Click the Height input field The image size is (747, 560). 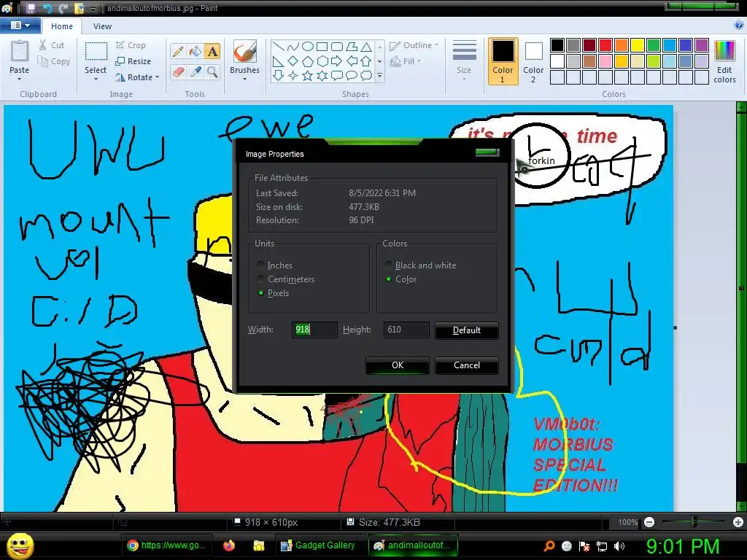pyautogui.click(x=406, y=330)
